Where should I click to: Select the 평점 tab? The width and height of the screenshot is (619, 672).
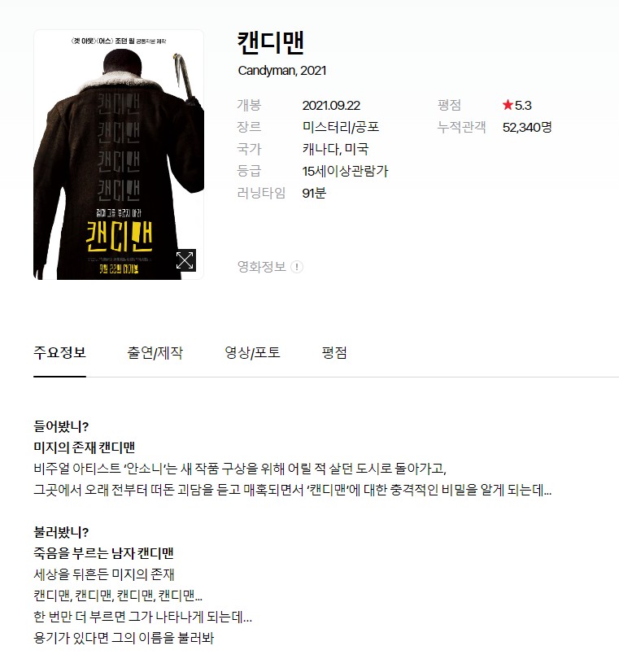click(x=334, y=353)
